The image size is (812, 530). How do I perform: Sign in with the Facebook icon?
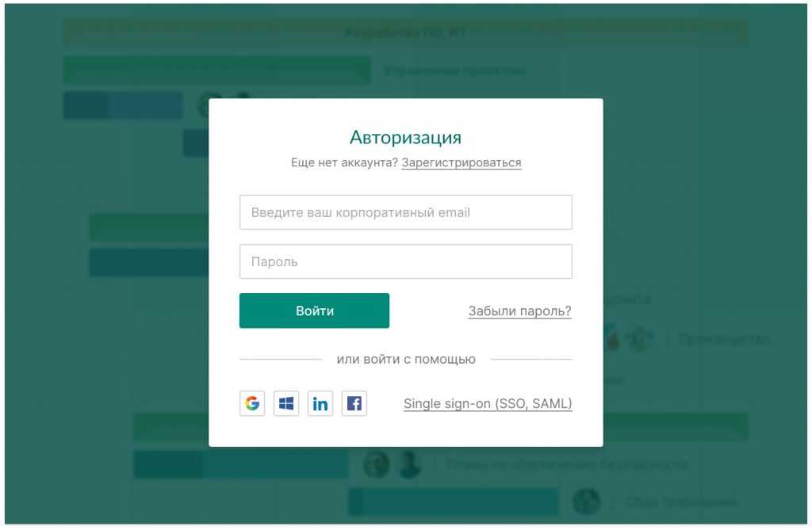coord(354,403)
